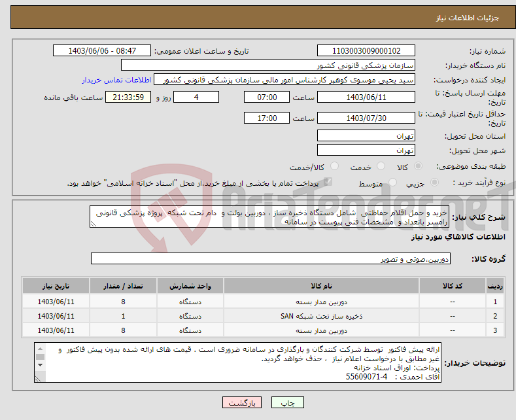The image size is (516, 420).
Task: Click quantity 8 in row 1
Action: tap(123, 302)
